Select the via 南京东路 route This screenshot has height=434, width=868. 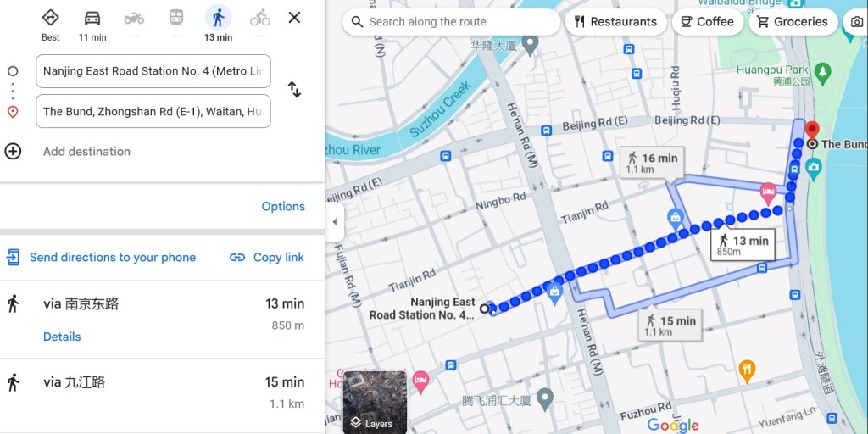pyautogui.click(x=162, y=320)
